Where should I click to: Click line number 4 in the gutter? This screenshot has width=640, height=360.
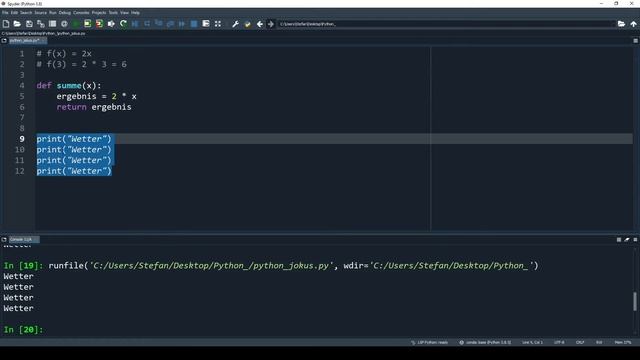coord(22,86)
